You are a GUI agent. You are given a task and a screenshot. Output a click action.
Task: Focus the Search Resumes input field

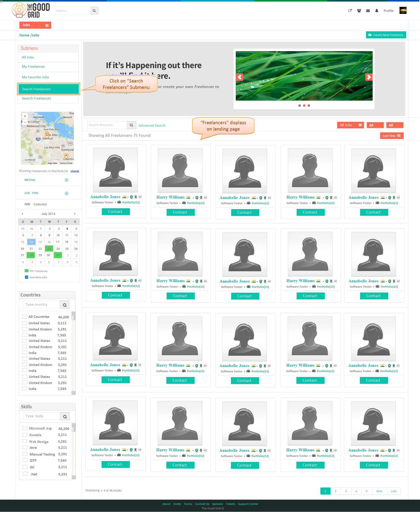tap(107, 125)
